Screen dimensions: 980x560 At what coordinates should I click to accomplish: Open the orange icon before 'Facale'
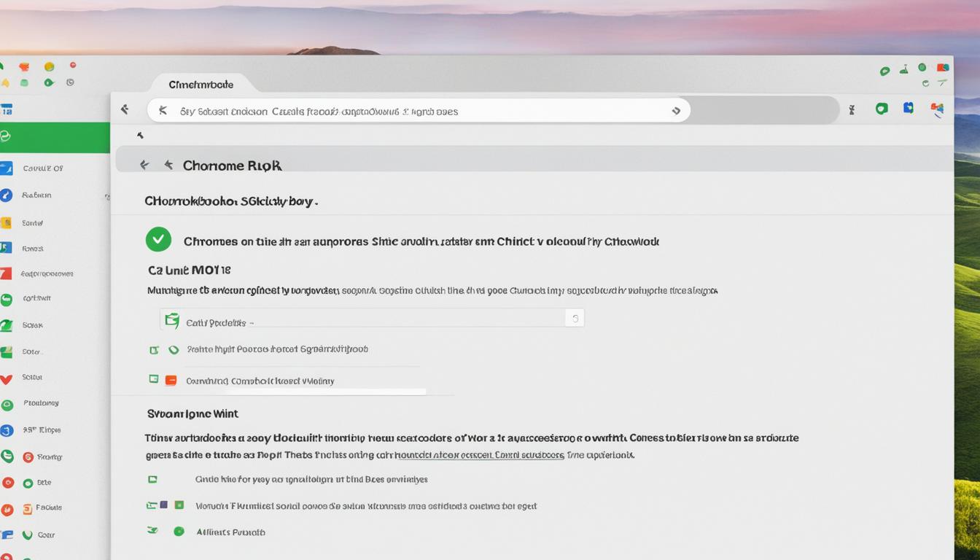pyautogui.click(x=28, y=509)
